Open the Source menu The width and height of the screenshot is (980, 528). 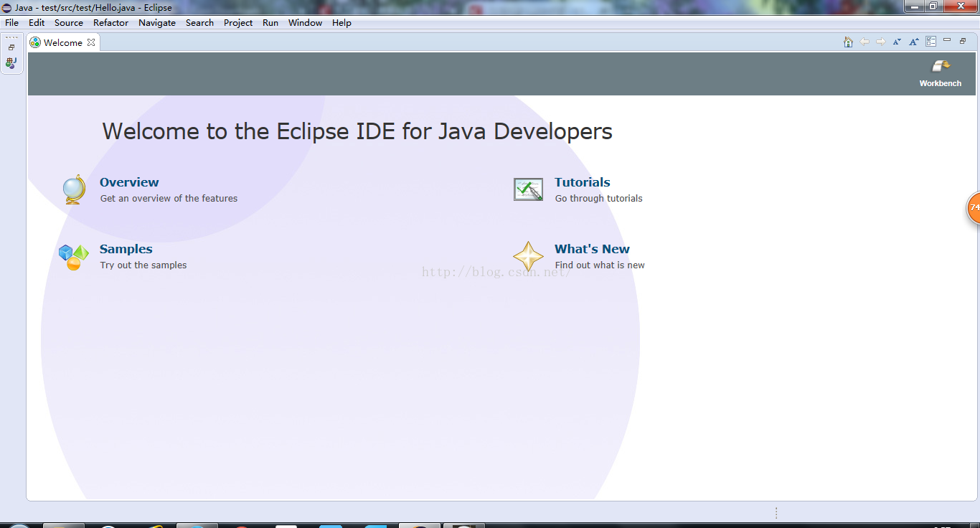coord(69,22)
